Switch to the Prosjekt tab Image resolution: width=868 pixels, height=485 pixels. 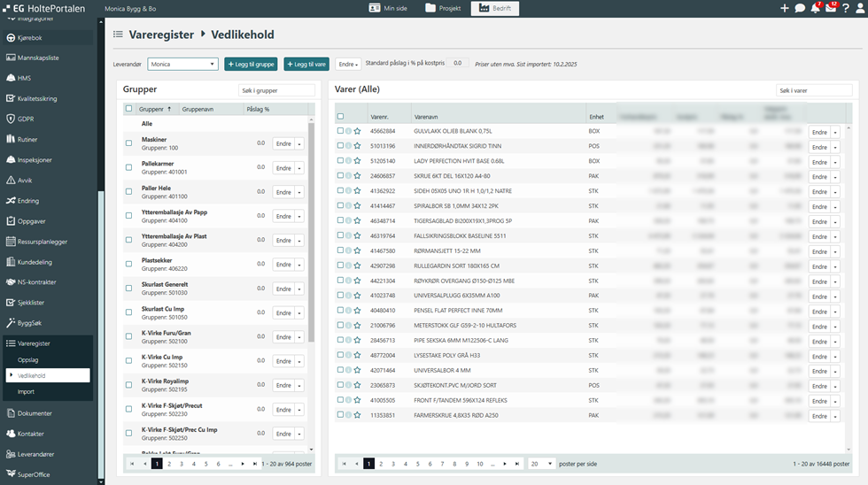pos(443,8)
